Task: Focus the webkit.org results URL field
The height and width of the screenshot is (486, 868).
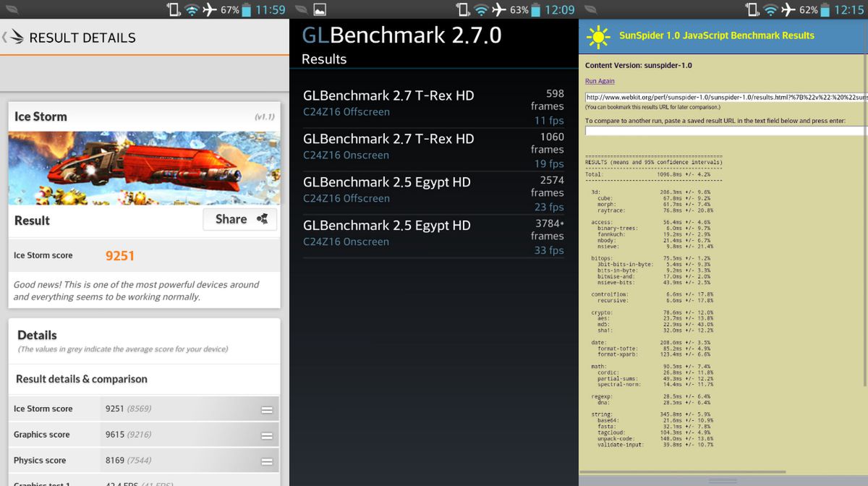Action: point(726,97)
